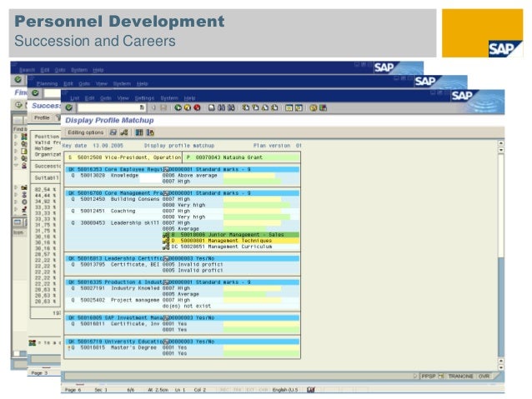Click the Building Consensus qualification row

182,199
